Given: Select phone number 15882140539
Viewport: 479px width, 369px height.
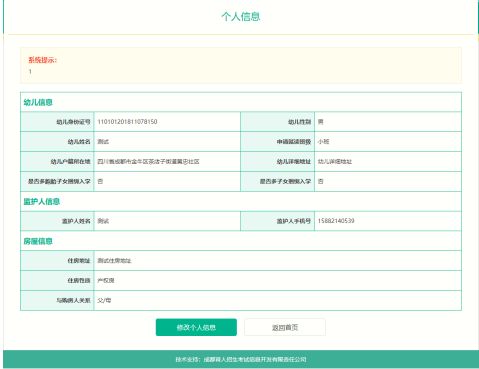Looking at the screenshot, I should click(336, 221).
